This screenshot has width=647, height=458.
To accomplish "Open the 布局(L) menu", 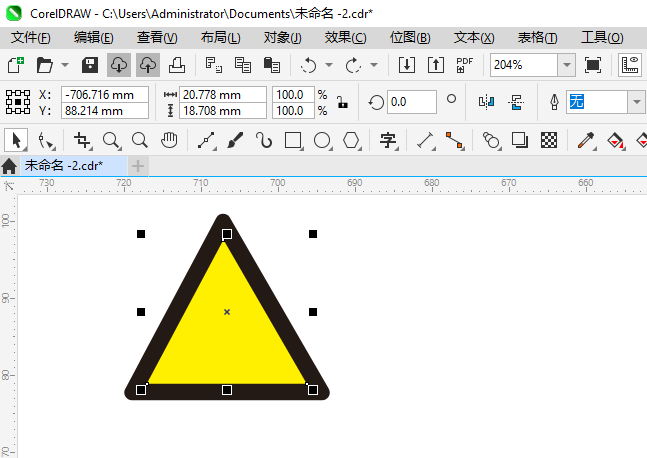I will point(221,38).
